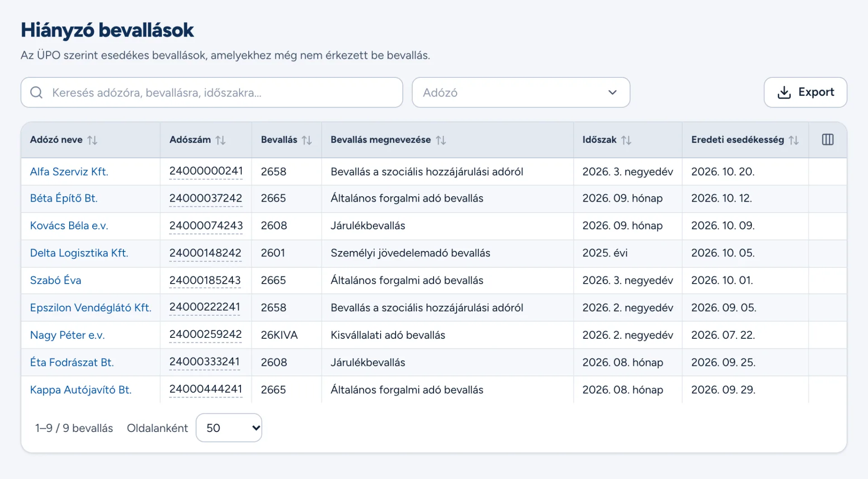This screenshot has width=868, height=479.
Task: Click due date 2026. 09. 25.
Action: [x=723, y=362]
